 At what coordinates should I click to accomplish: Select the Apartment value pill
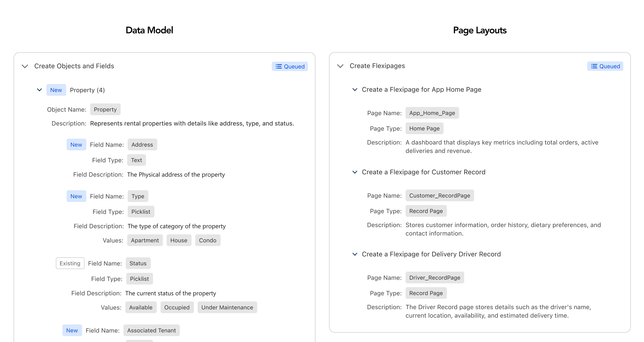(x=145, y=240)
